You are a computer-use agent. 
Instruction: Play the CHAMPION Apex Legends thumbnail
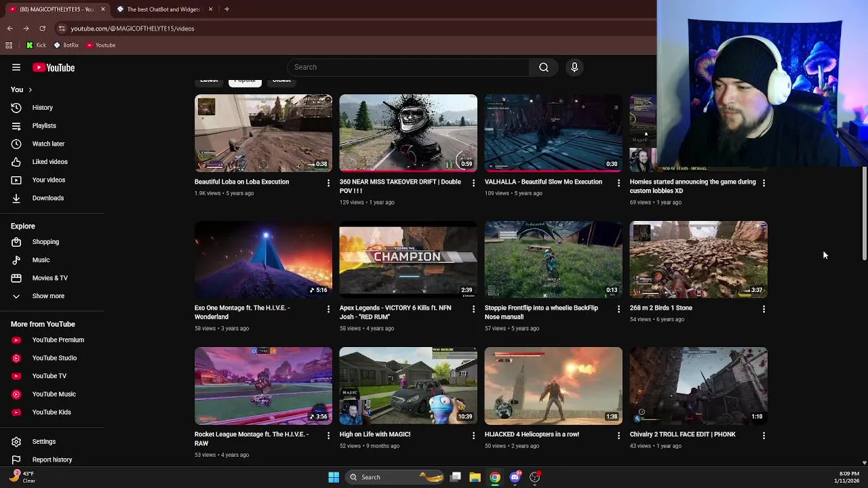[x=408, y=260]
